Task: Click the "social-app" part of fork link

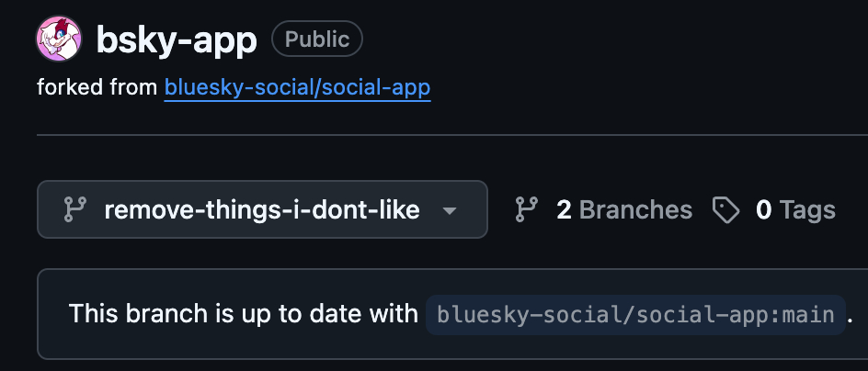Action: (388, 88)
